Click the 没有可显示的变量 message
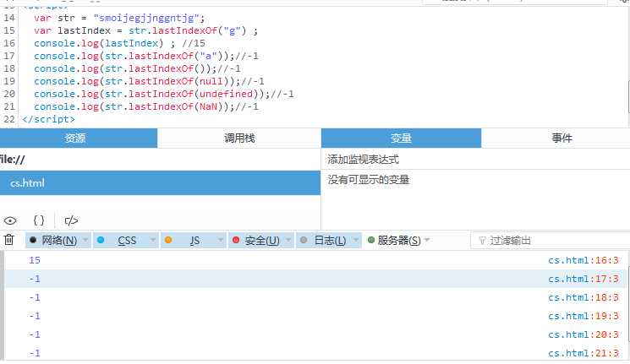Viewport: 630px width, 364px height. coord(369,179)
